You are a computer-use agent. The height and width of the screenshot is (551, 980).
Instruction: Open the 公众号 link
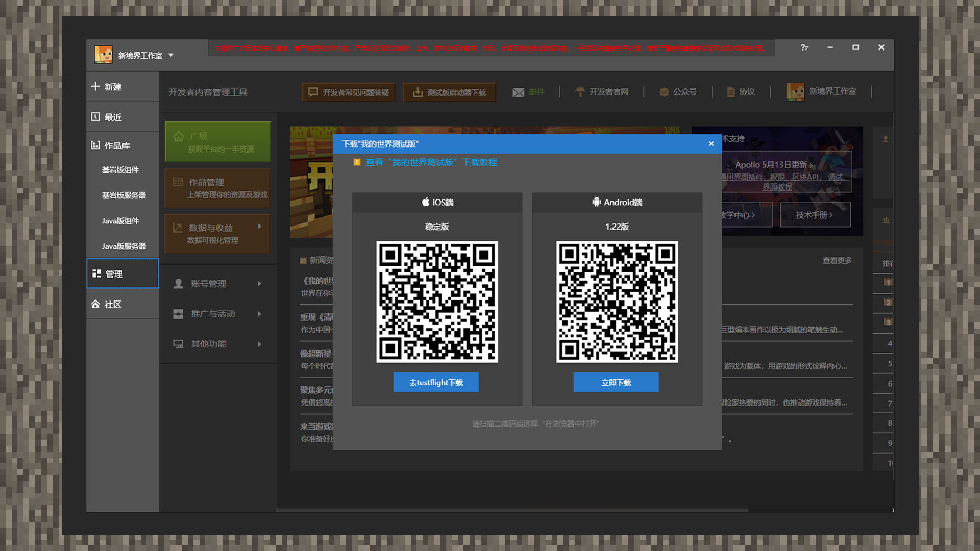[x=678, y=92]
